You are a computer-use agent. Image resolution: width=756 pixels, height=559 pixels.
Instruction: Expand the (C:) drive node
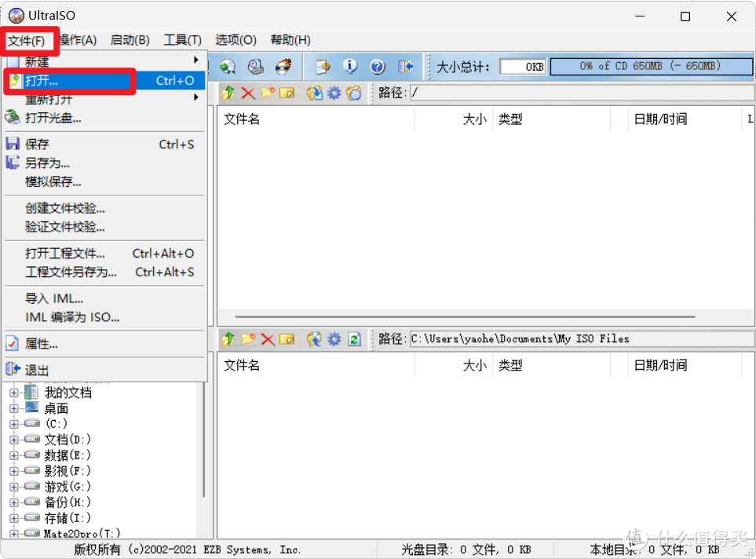(x=14, y=425)
